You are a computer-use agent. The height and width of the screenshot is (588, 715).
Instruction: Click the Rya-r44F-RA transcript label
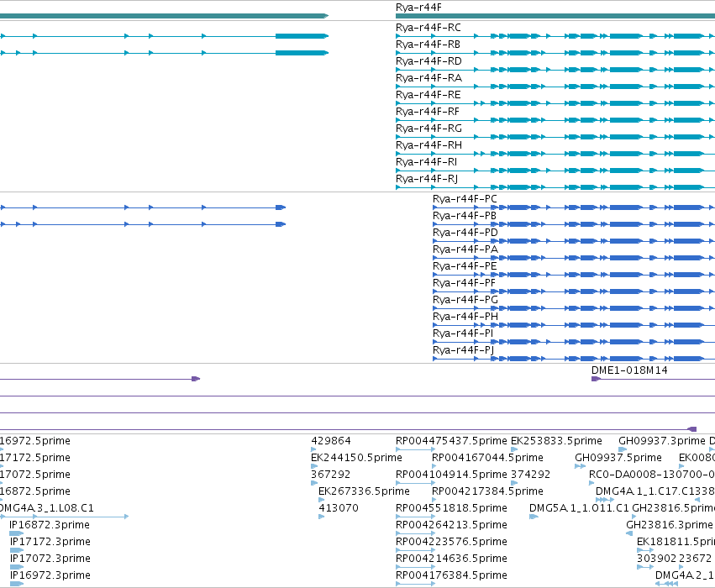point(428,78)
